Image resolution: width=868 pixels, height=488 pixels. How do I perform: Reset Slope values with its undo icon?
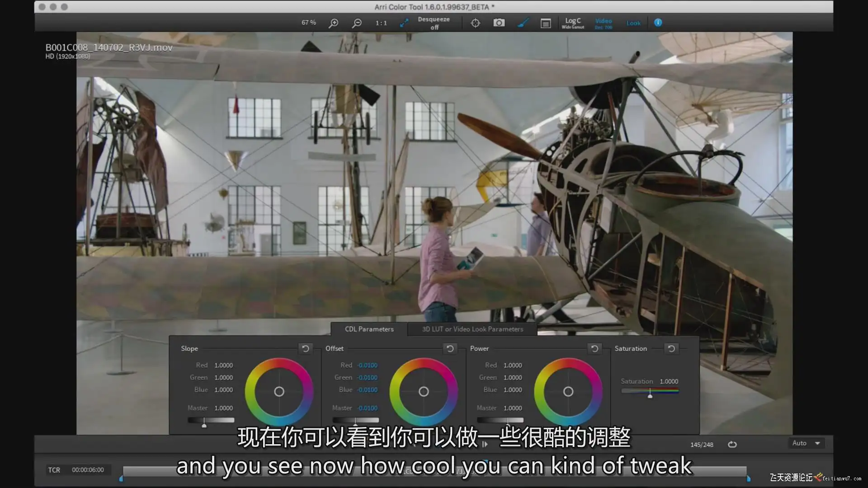click(306, 348)
